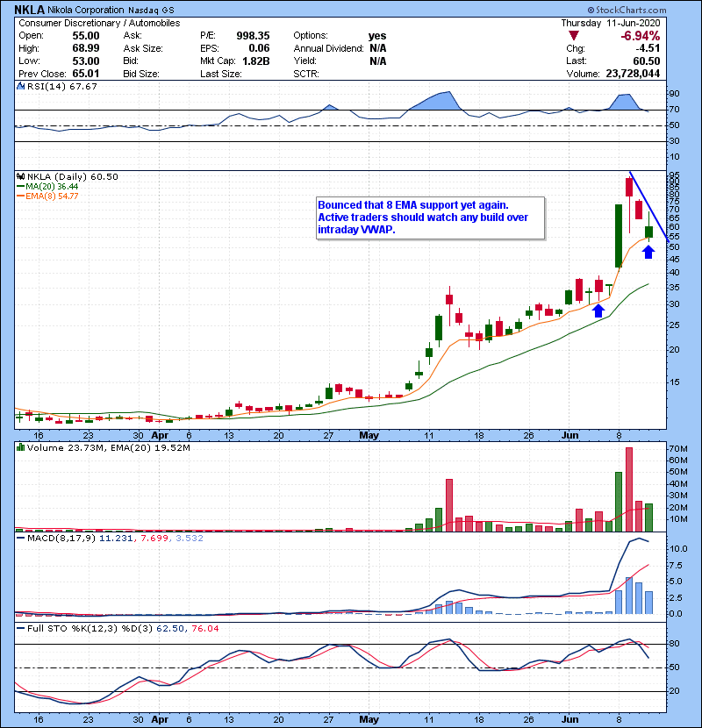The image size is (702, 728).
Task: Click the Options value yes
Action: click(x=377, y=36)
